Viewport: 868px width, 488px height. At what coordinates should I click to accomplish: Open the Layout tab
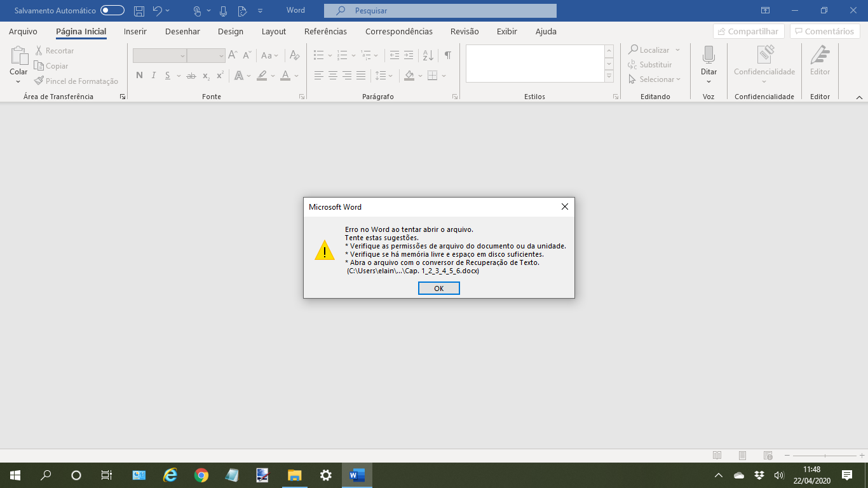(274, 31)
